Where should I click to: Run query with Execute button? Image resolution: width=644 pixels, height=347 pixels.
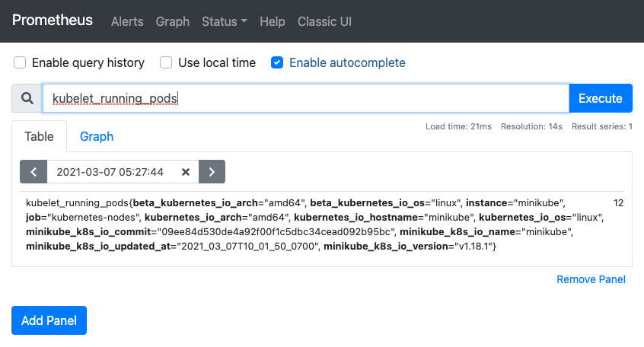601,98
